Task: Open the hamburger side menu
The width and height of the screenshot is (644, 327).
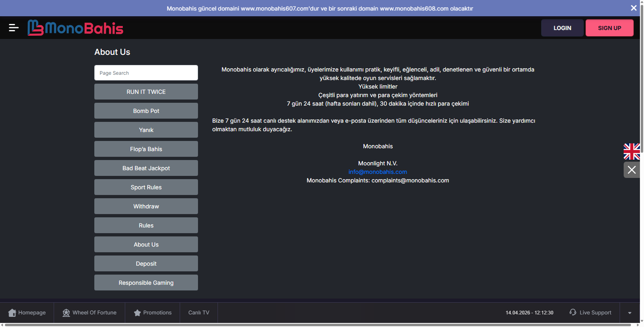Action: [14, 28]
